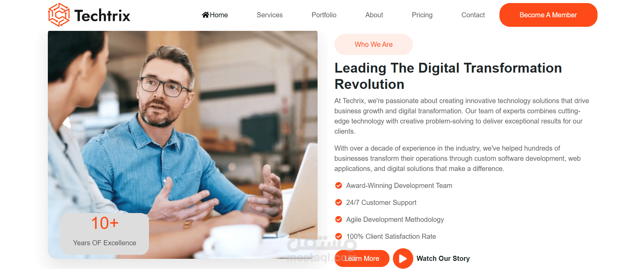Click the Become A Member button
Viewport: 644px width, 269px height.
(548, 15)
